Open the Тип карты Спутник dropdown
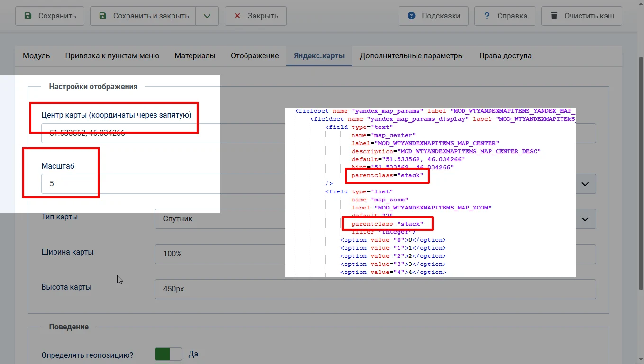644x364 pixels. (375, 219)
